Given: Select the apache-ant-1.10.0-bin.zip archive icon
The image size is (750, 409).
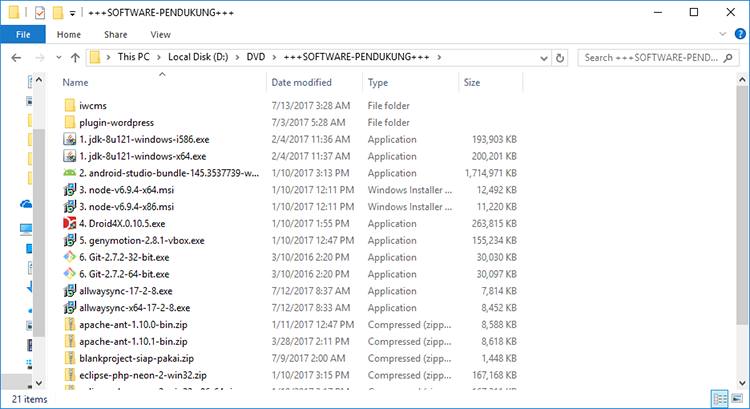Looking at the screenshot, I should click(70, 324).
